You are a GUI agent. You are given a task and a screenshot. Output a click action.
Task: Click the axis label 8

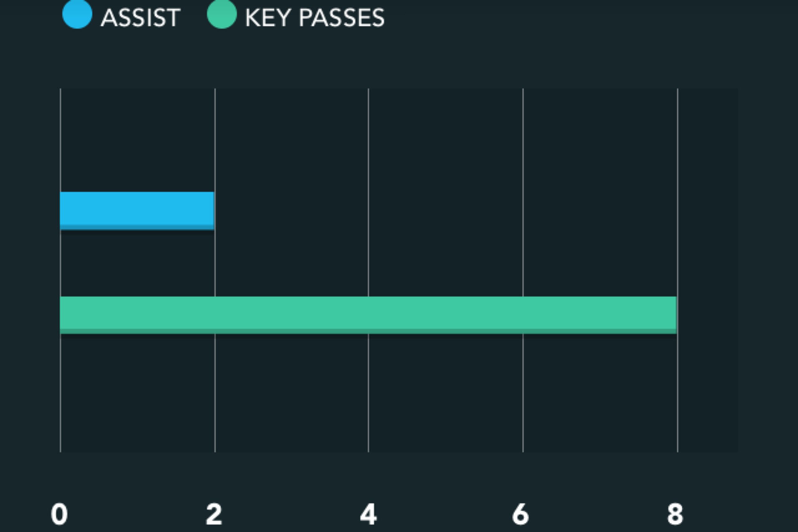point(675,514)
